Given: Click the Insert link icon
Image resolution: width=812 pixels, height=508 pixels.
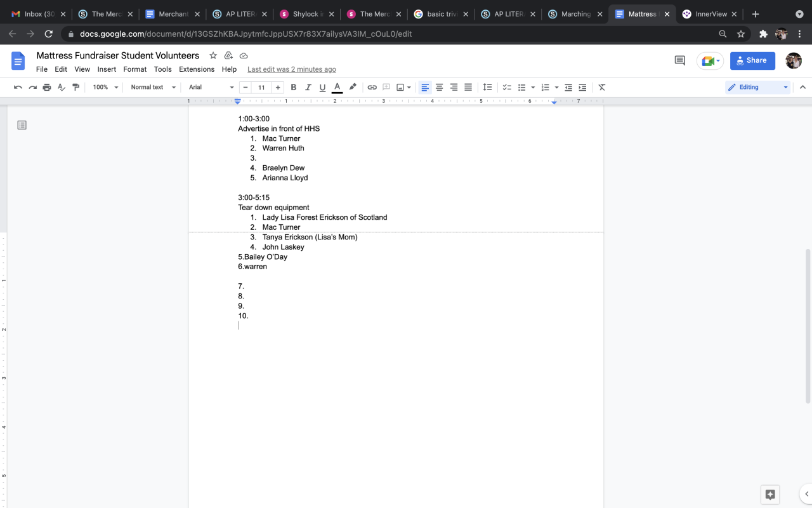Looking at the screenshot, I should tap(372, 87).
